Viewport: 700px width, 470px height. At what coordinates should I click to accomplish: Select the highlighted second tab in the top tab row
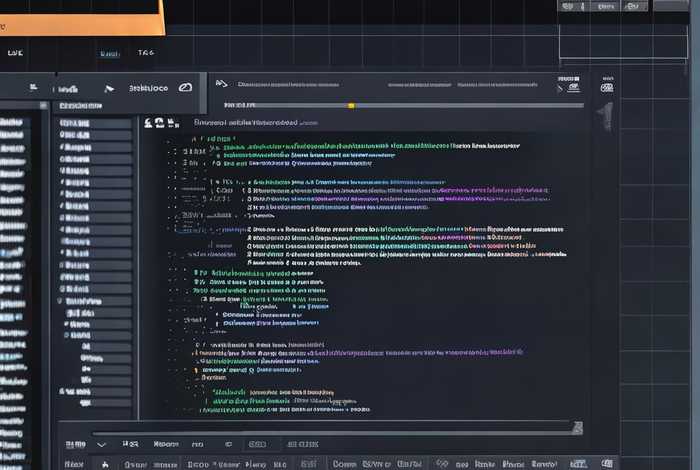pos(109,53)
